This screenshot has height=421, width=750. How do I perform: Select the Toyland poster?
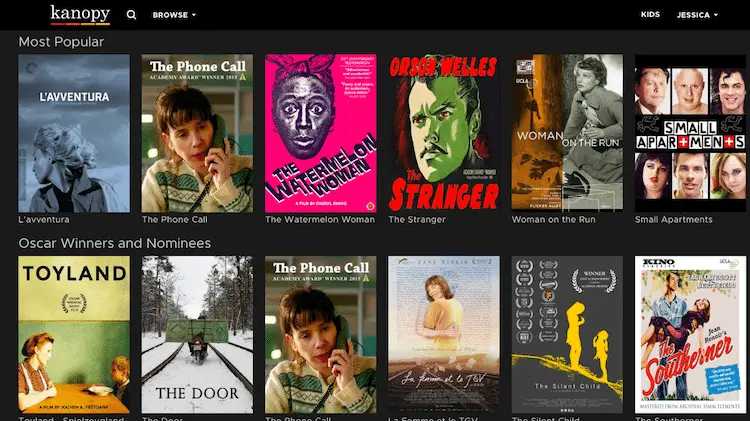click(x=74, y=334)
